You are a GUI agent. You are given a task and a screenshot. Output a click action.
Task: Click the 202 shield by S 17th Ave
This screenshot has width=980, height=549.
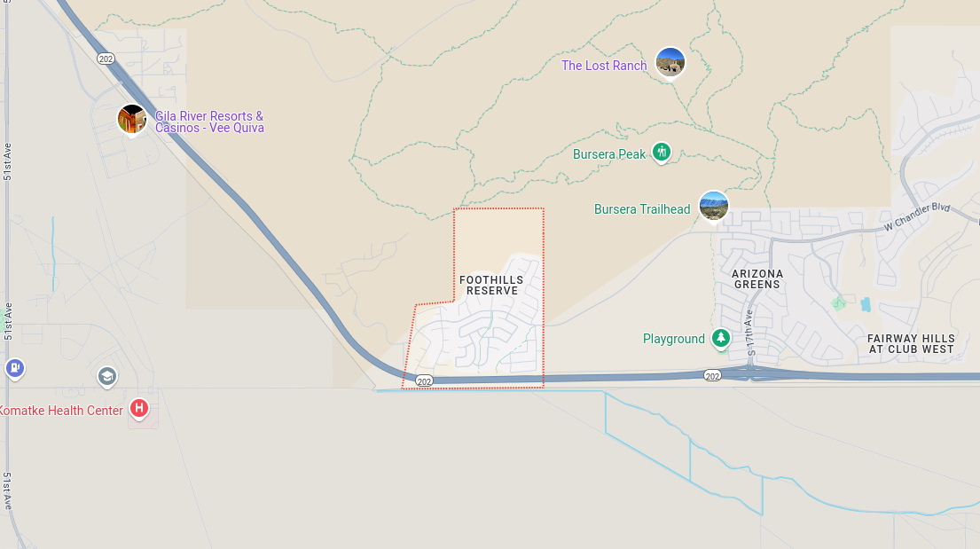point(712,376)
